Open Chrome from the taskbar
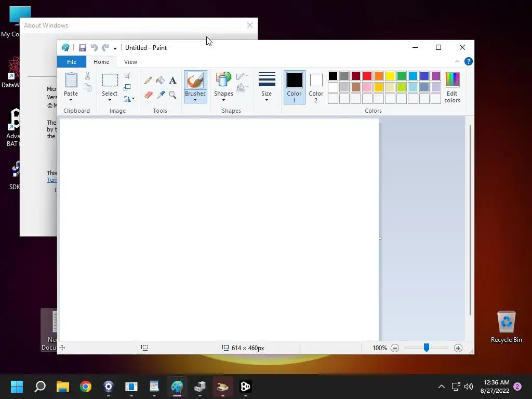This screenshot has width=532, height=399. tap(86, 387)
